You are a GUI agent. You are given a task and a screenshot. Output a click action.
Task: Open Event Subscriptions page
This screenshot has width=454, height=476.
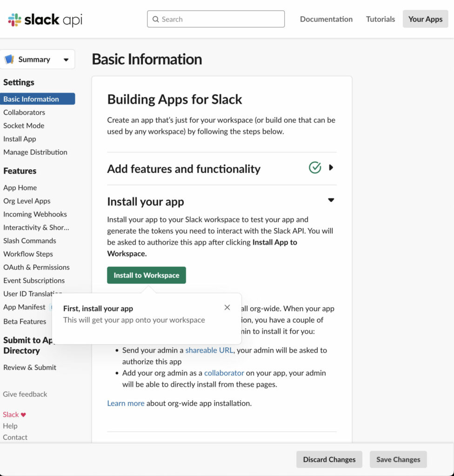tap(34, 280)
